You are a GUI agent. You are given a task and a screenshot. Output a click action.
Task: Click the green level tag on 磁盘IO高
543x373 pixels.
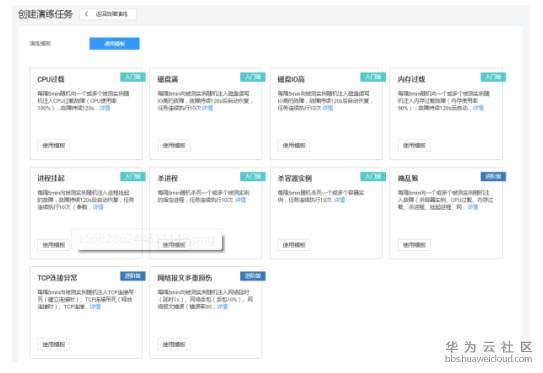tap(373, 77)
